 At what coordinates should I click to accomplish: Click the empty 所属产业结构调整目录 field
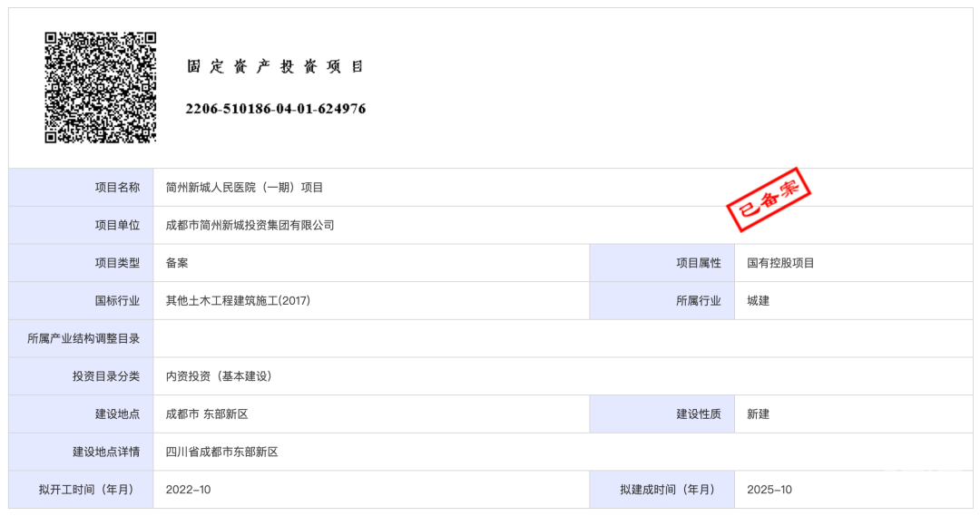[563, 338]
